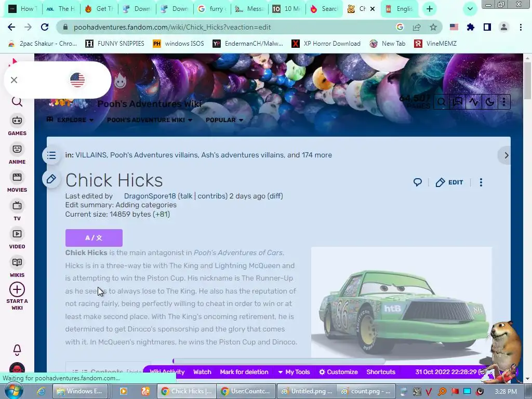532x399 pixels.
Task: Open the wiki discussions icon in header
Action: click(x=458, y=102)
